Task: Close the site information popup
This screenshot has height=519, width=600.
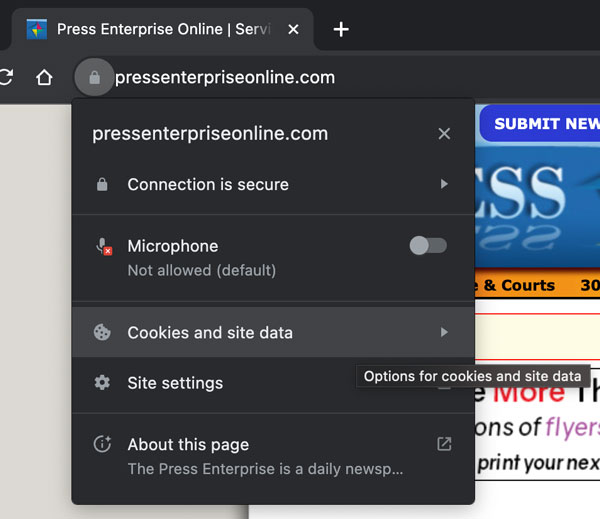Action: point(444,134)
